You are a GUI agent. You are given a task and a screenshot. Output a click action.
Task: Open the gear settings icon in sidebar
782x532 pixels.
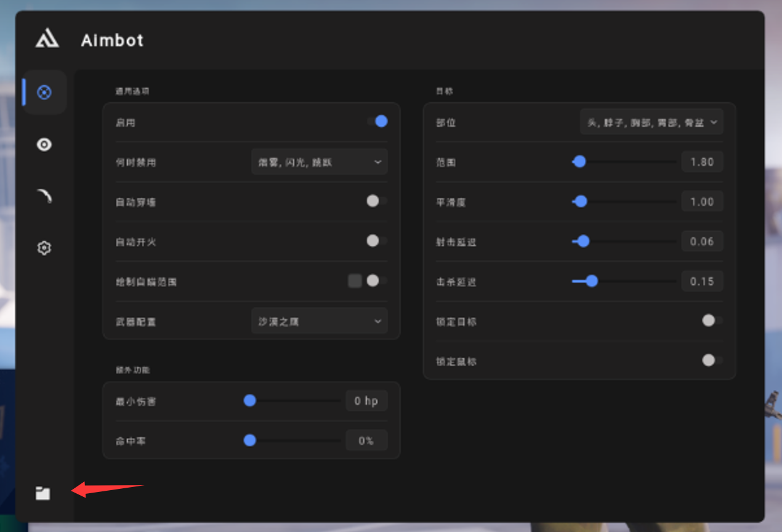44,248
